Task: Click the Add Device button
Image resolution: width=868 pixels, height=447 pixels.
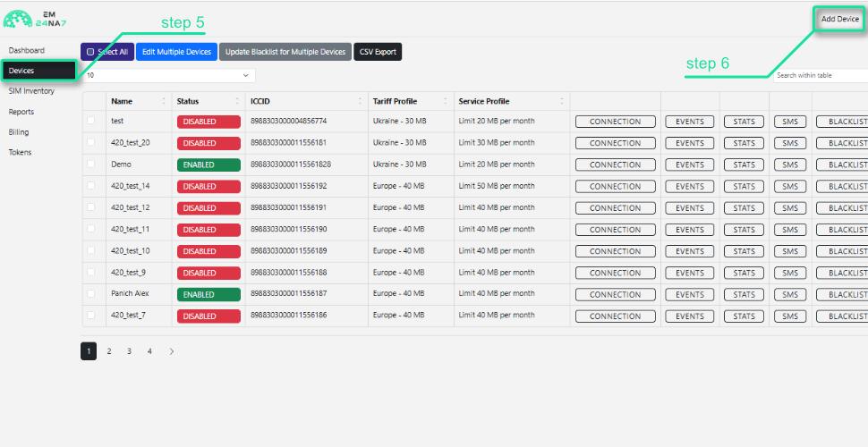Action: pos(839,19)
